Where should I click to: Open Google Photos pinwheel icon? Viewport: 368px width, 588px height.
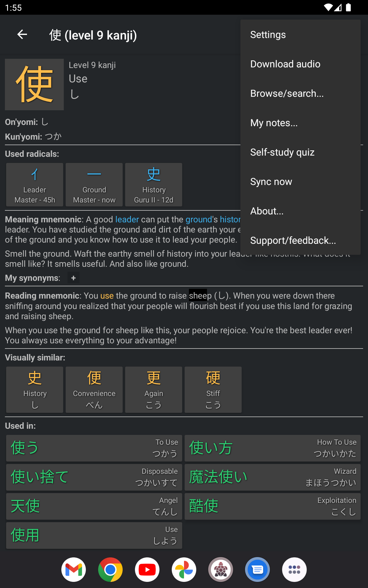tap(184, 570)
